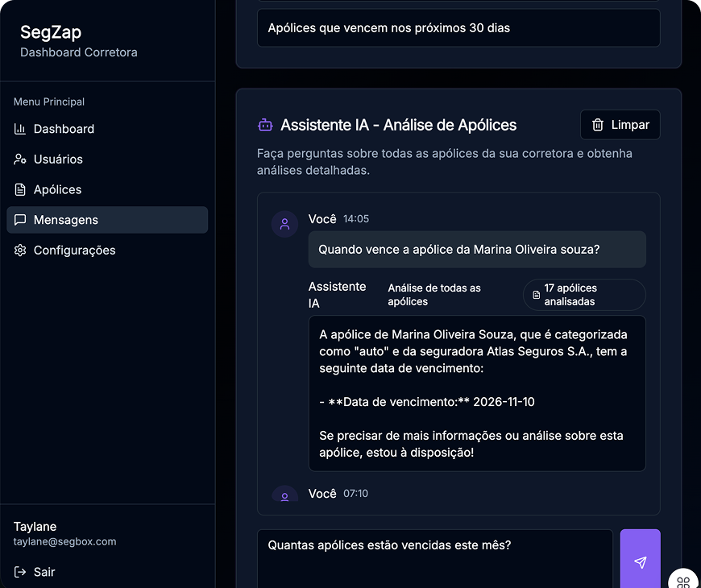Click the 'Faça perguntas sobre todas as apólices' description

pyautogui.click(x=445, y=162)
